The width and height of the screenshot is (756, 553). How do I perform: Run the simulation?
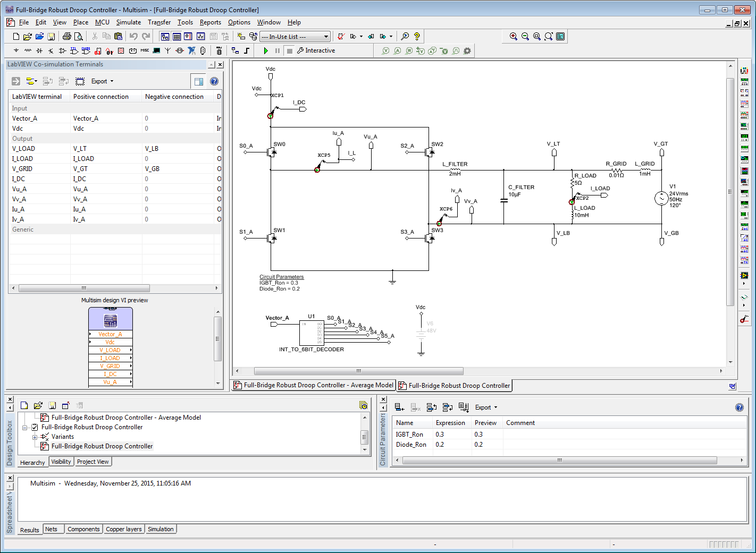pyautogui.click(x=266, y=51)
